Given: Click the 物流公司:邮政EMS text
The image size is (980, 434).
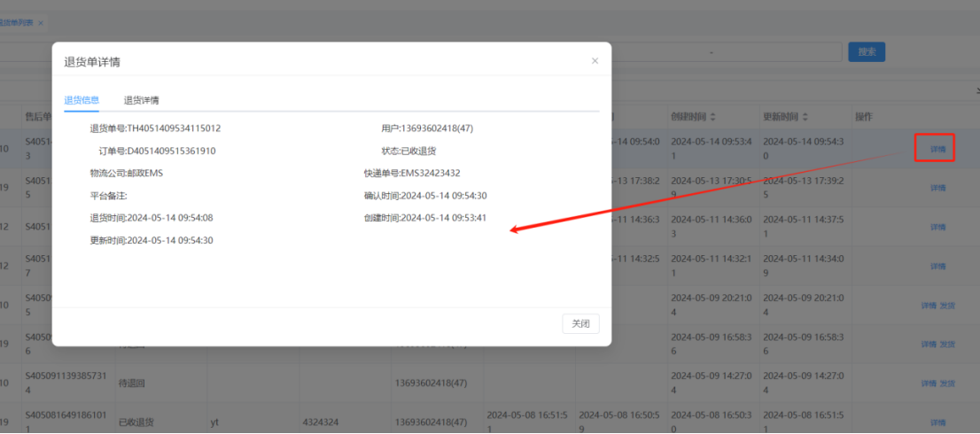Looking at the screenshot, I should point(126,173).
